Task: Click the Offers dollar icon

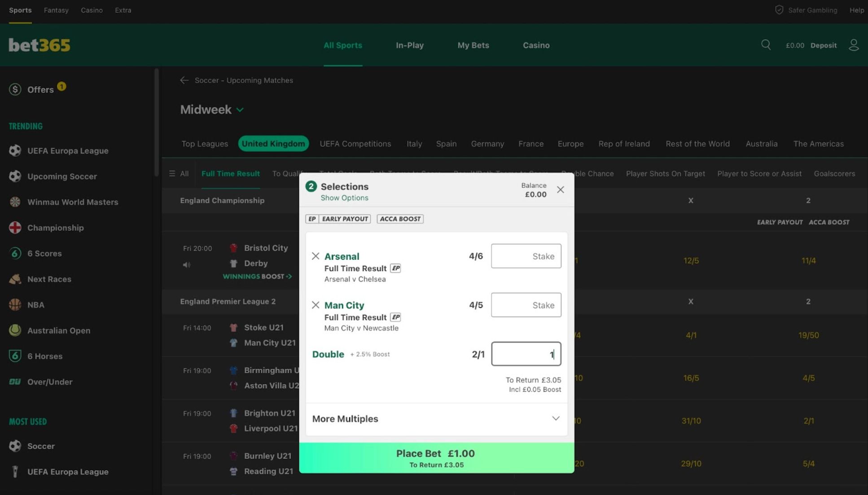Action: 15,89
